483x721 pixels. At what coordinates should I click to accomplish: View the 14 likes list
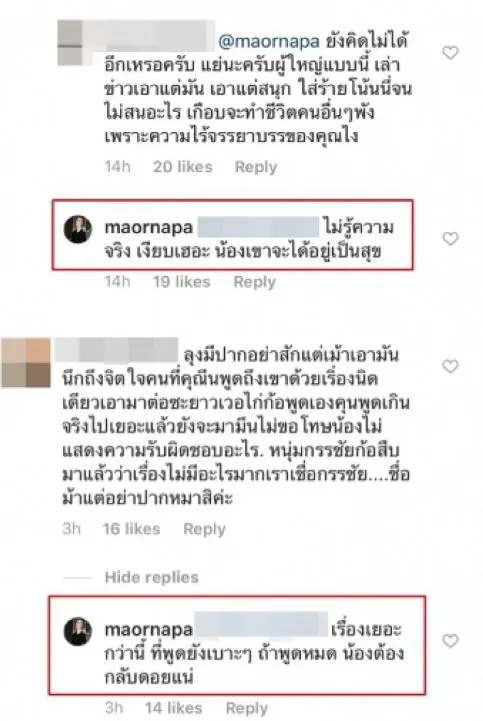tap(173, 708)
